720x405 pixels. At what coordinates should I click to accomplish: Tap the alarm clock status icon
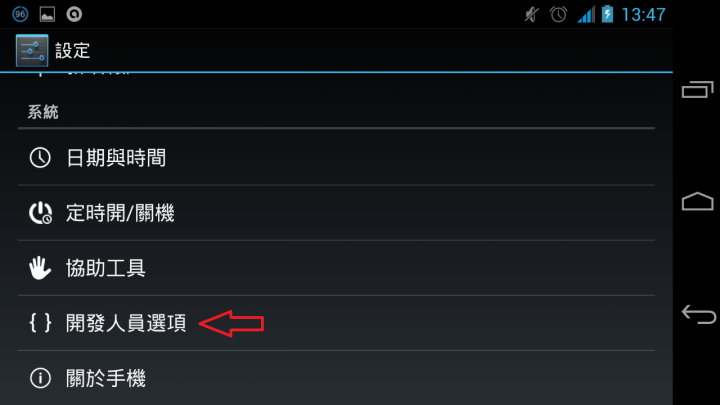558,14
